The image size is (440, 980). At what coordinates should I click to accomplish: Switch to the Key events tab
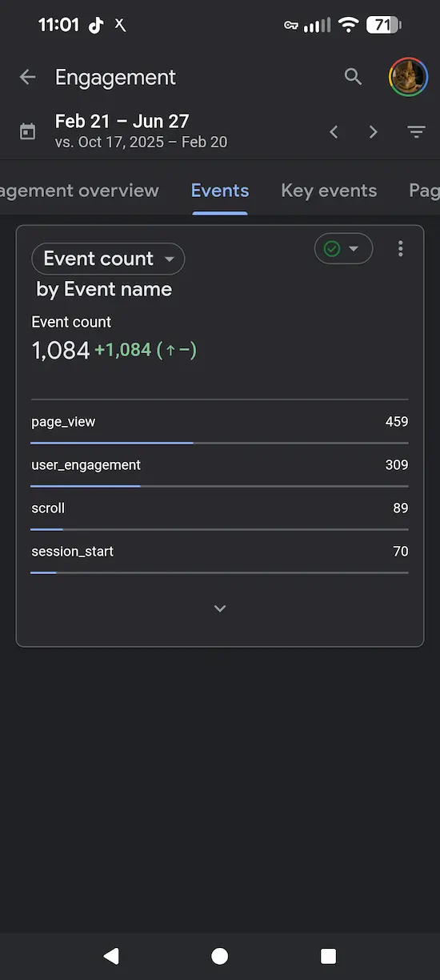pos(329,191)
